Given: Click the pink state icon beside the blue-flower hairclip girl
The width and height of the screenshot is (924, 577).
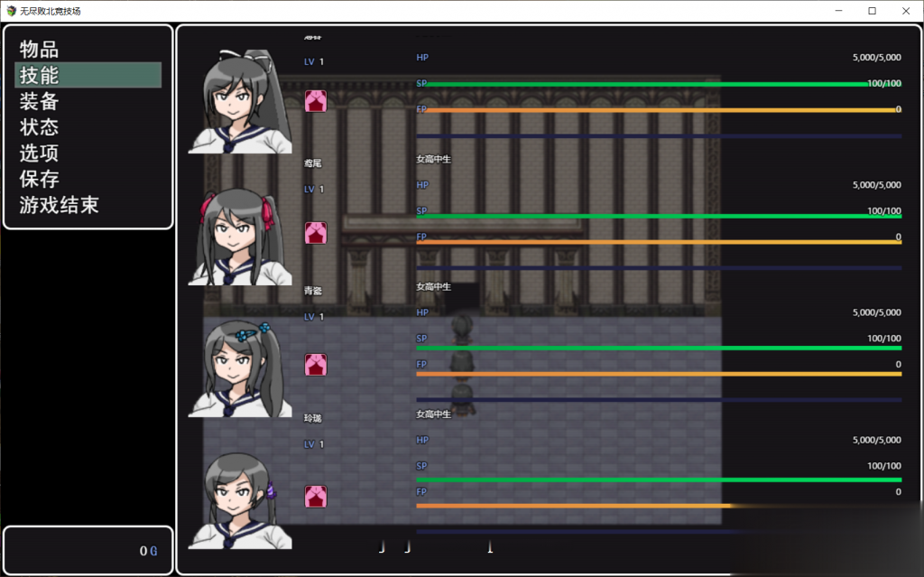Looking at the screenshot, I should point(316,365).
